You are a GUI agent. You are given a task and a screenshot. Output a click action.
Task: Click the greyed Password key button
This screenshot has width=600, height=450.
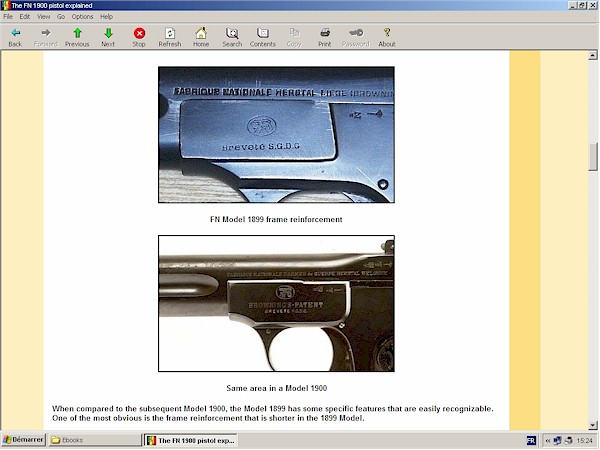pos(356,37)
